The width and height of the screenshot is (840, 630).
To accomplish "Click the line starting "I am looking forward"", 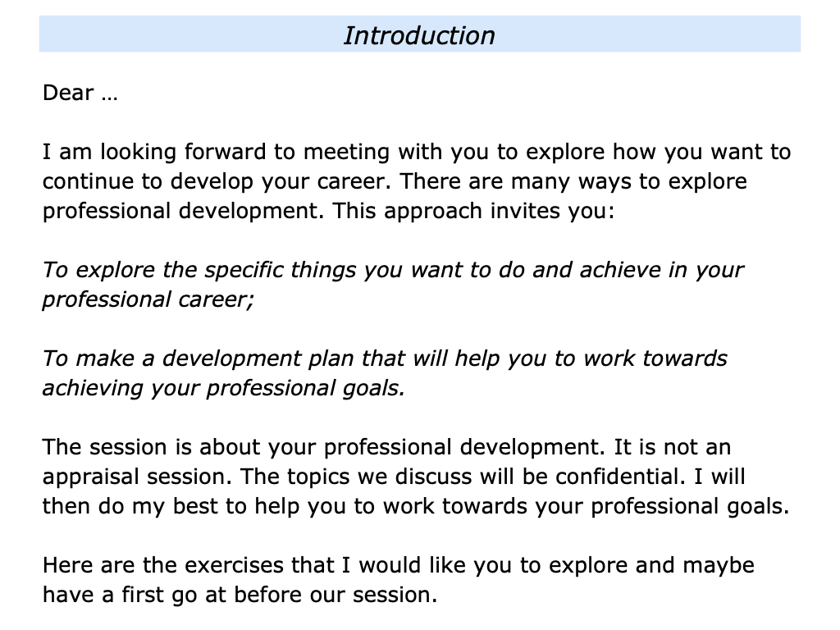I will coord(417,153).
